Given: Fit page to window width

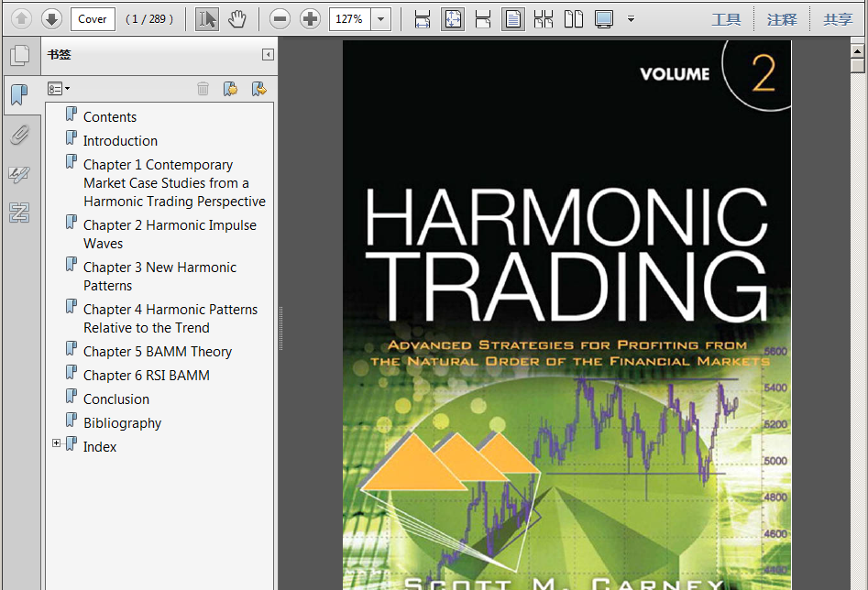Looking at the screenshot, I should coord(423,19).
